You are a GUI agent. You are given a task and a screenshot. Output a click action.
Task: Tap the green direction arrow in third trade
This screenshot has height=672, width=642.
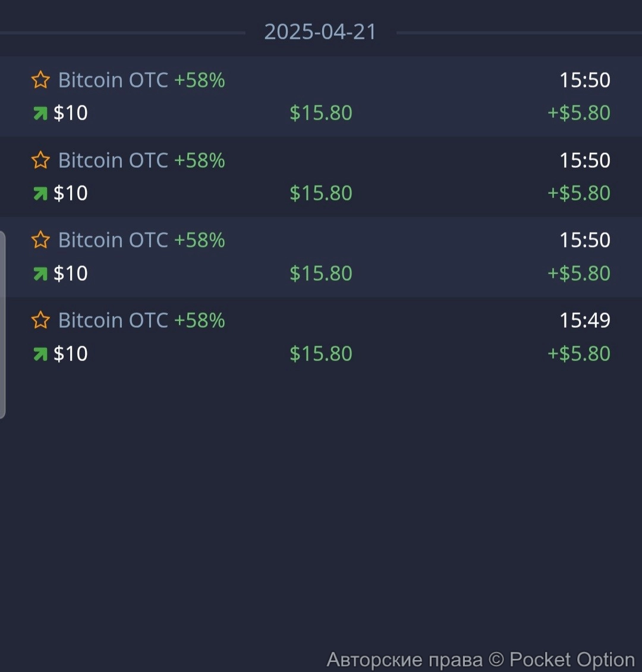(x=40, y=274)
